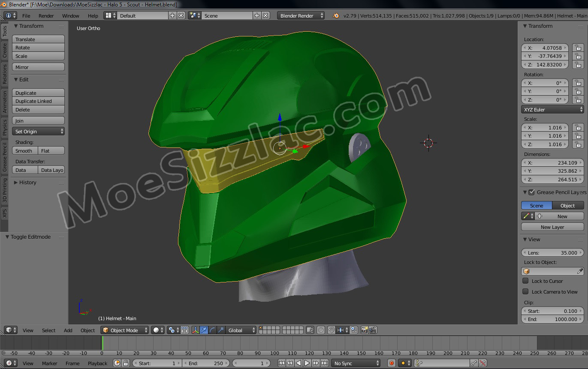Uncheck the Grease Pencil Layers checkbox

[x=531, y=192]
